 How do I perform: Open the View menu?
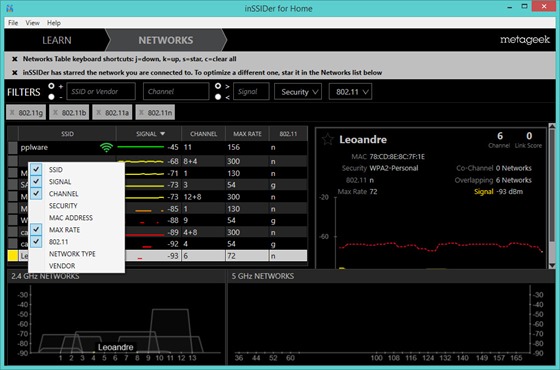[x=32, y=23]
